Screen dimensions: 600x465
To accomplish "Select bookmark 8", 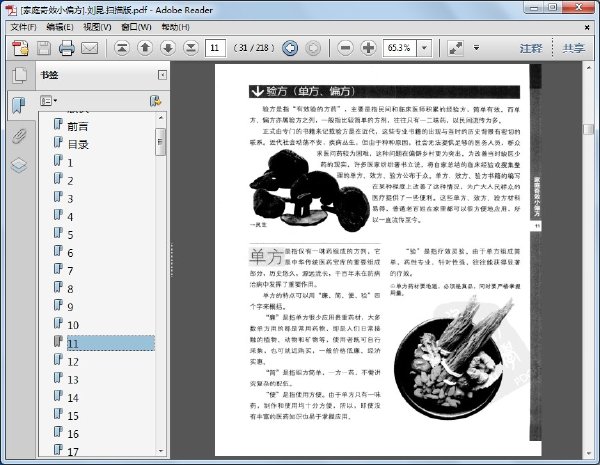I will (70, 289).
